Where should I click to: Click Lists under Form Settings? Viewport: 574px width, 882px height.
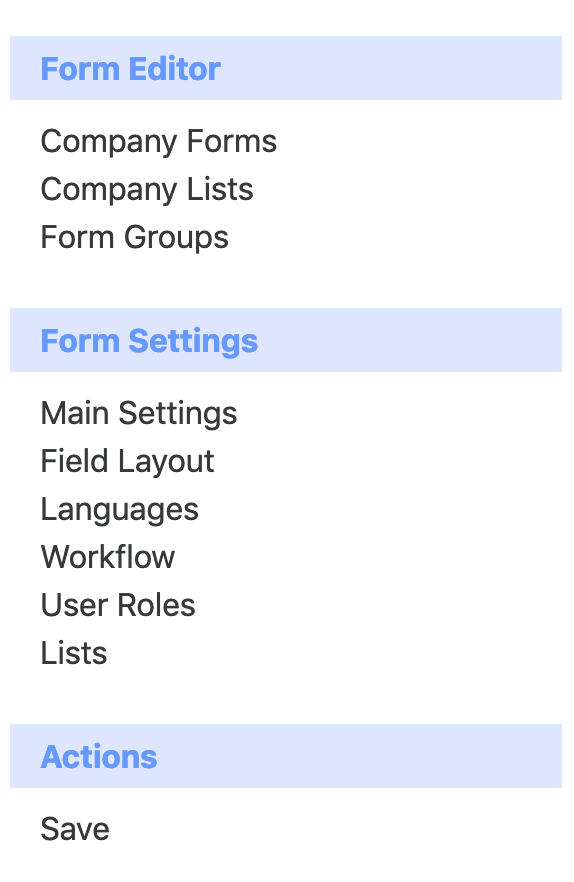coord(74,653)
